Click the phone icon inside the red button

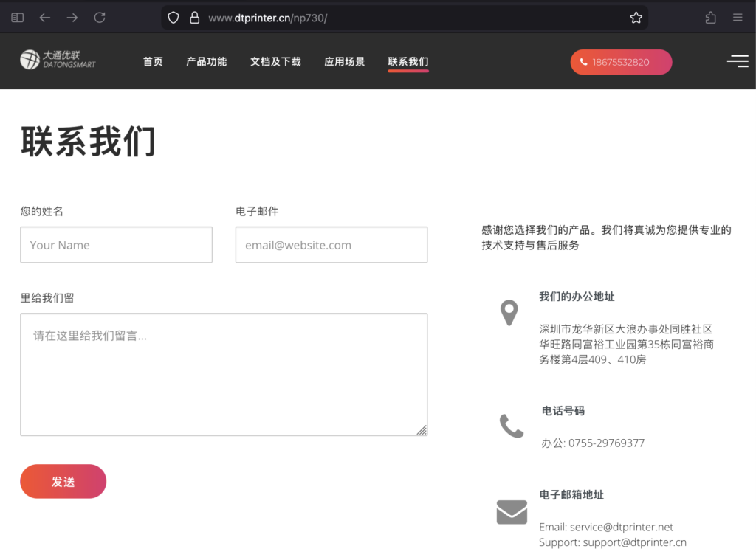point(583,62)
